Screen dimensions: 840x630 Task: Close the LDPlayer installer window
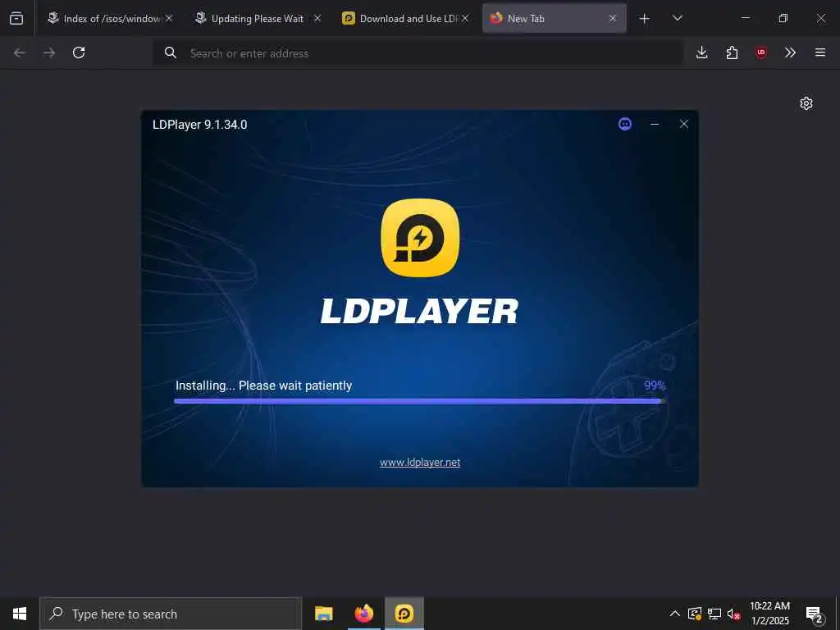[x=683, y=125]
